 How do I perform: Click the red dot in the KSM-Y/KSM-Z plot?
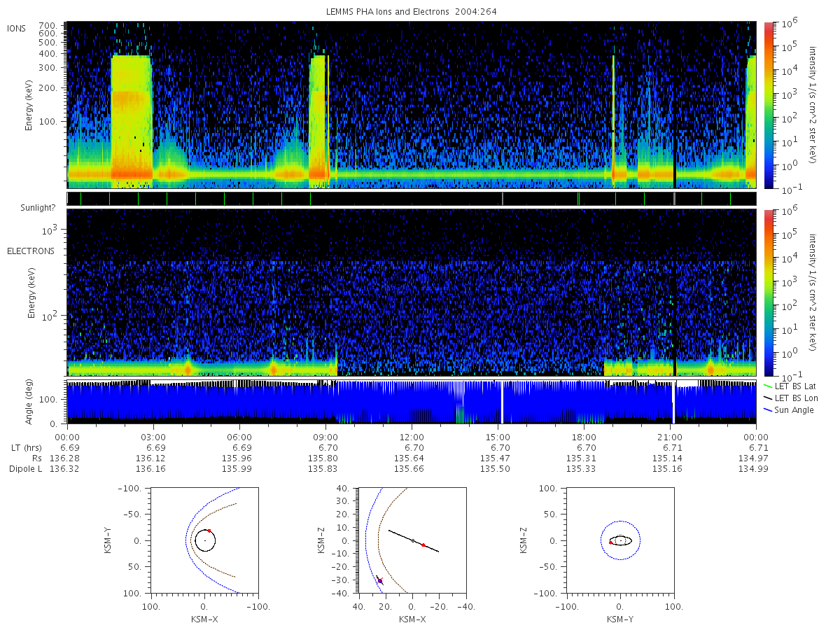610,542
